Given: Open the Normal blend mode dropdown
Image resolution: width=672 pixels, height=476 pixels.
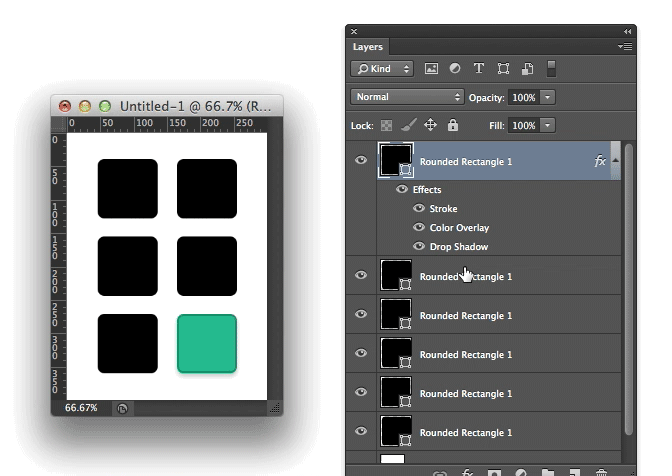Looking at the screenshot, I should 407,97.
